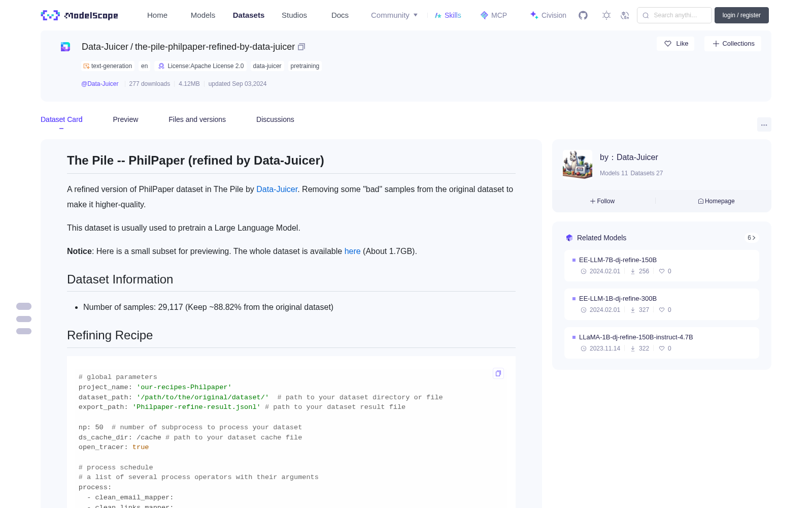Open the GitHub icon link
This screenshot has height=508, width=812.
[583, 15]
